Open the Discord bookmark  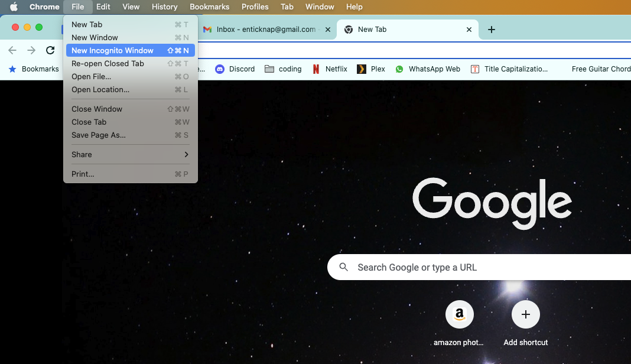(x=235, y=69)
